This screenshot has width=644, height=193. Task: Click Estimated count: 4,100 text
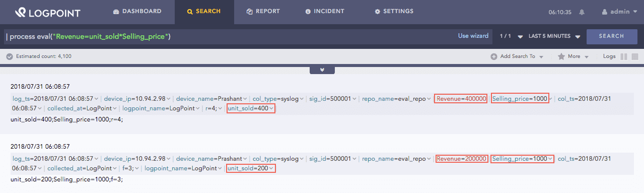(44, 56)
